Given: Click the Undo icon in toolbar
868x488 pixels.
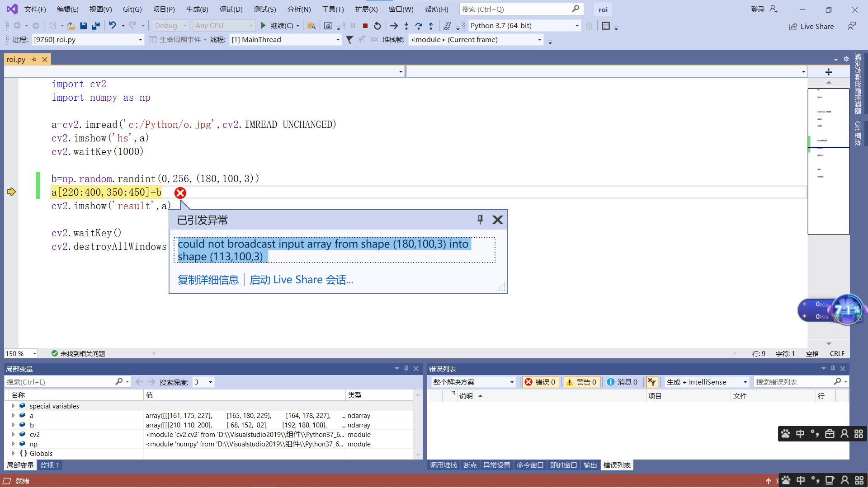Looking at the screenshot, I should click(x=112, y=26).
